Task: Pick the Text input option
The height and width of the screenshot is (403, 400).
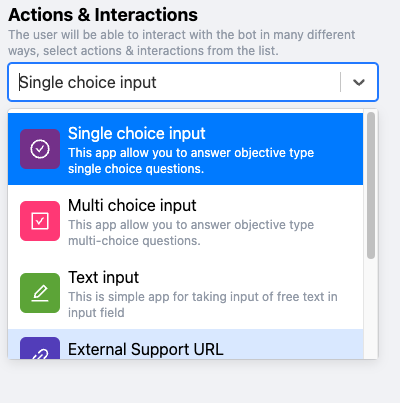Action: (x=185, y=293)
